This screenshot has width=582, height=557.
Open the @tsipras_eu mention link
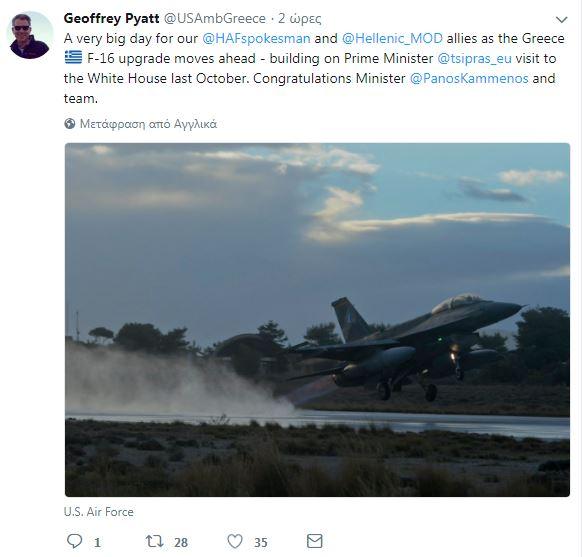tap(474, 59)
